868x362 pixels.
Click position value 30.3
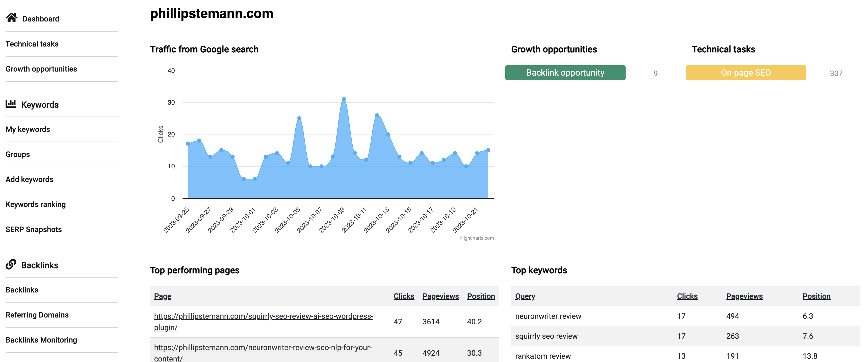pos(474,353)
